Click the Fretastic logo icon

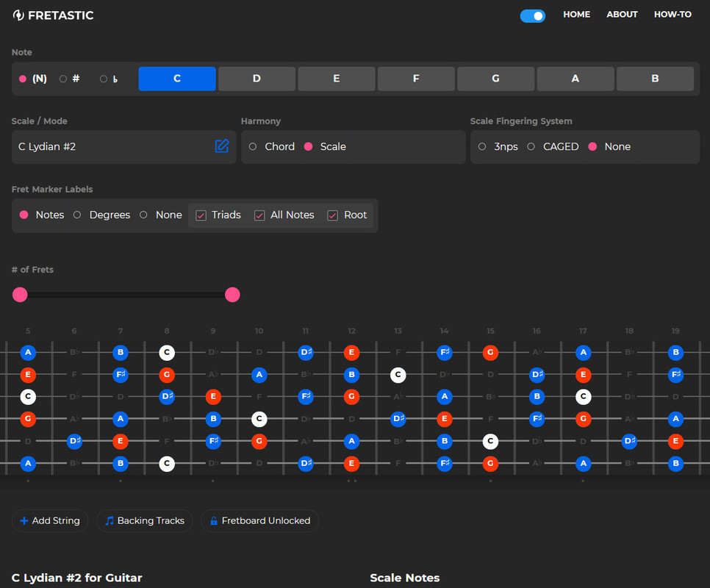click(x=18, y=15)
